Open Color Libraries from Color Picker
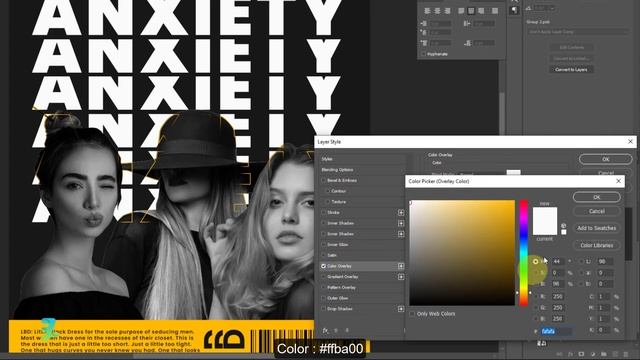This screenshot has width=640, height=360. 597,245
